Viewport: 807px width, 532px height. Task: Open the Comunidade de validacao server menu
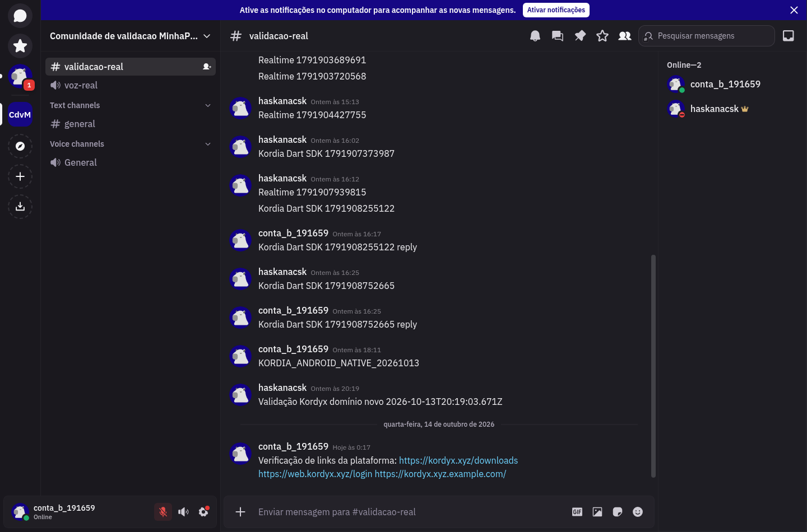(130, 36)
